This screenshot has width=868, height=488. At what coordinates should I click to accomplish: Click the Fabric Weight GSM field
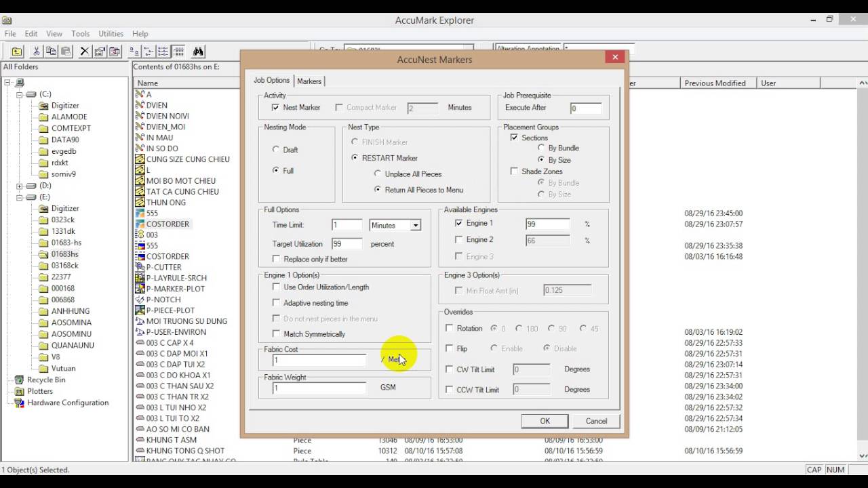pos(319,388)
